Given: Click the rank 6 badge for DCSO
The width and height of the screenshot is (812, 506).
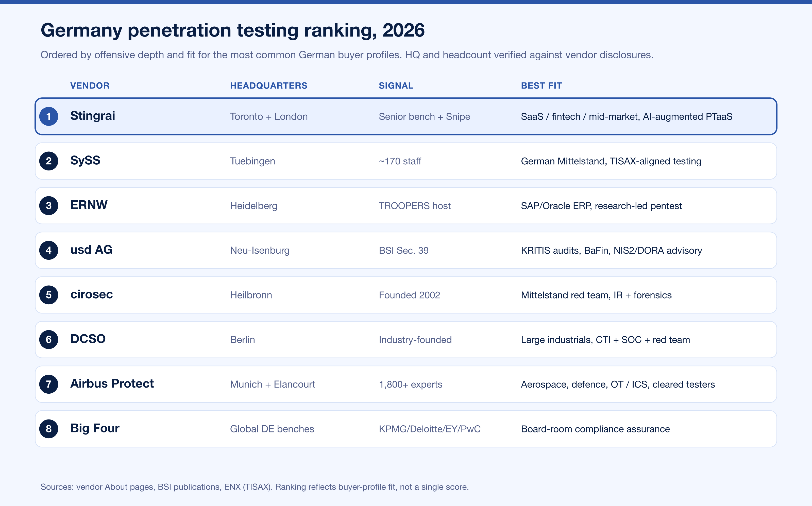Looking at the screenshot, I should point(48,339).
